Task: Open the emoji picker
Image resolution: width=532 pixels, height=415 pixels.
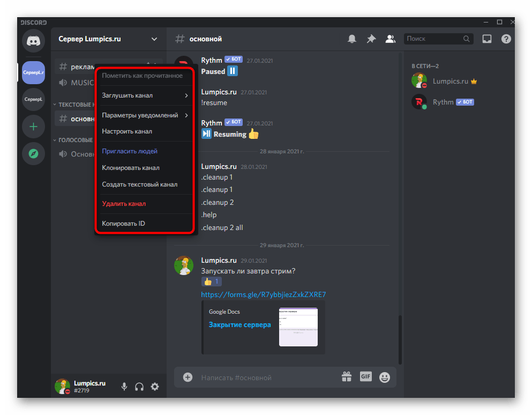Action: click(x=385, y=377)
